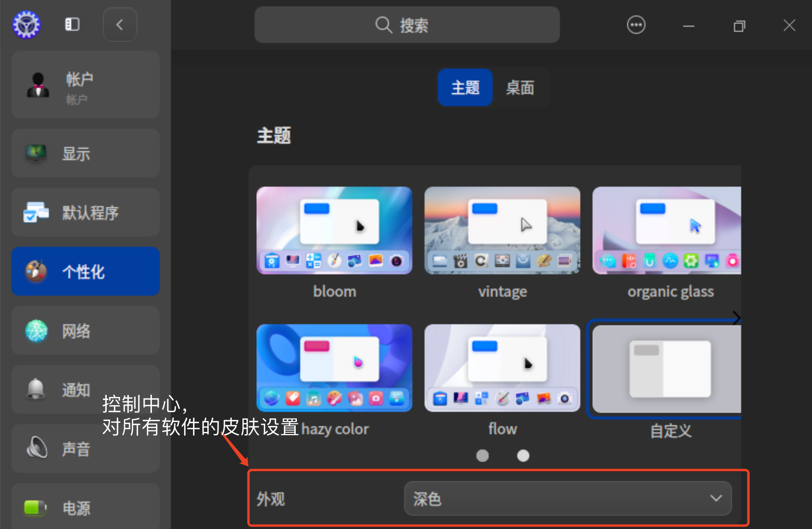Switch to the 桌面 tab
The height and width of the screenshot is (529, 812).
tap(520, 88)
